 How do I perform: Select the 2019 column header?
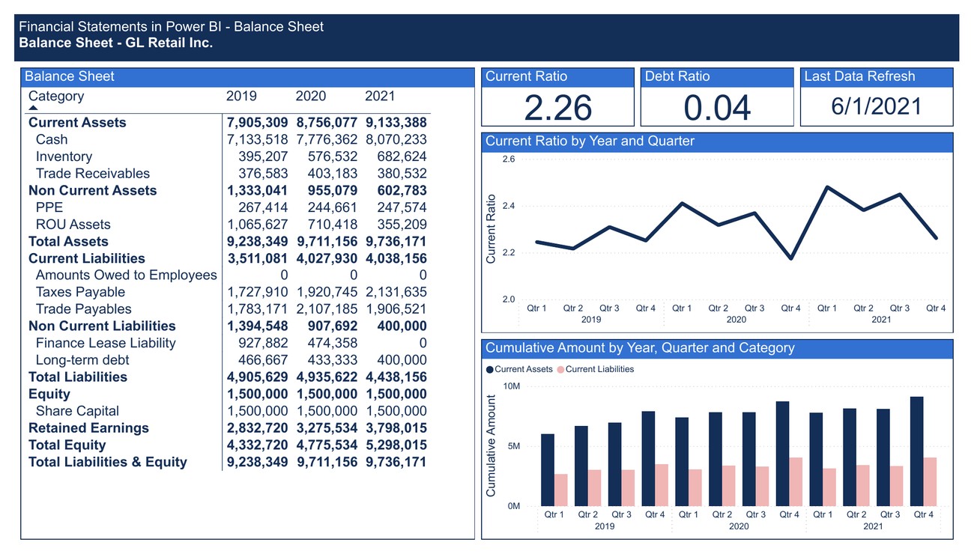241,96
